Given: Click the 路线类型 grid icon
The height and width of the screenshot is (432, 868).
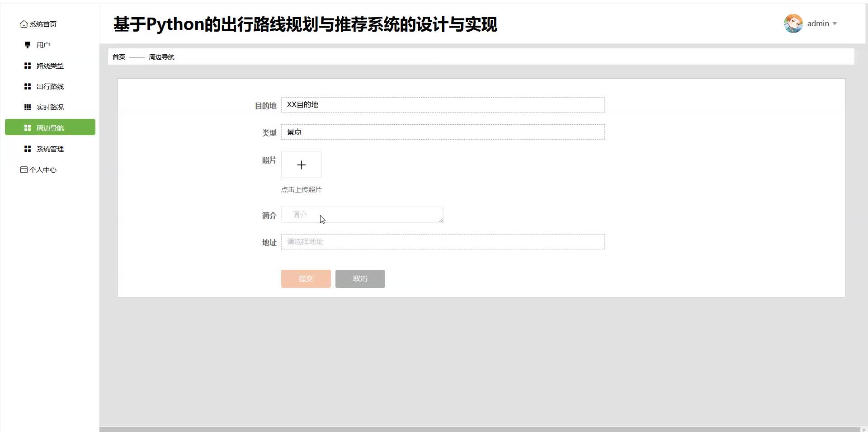Looking at the screenshot, I should [x=27, y=66].
